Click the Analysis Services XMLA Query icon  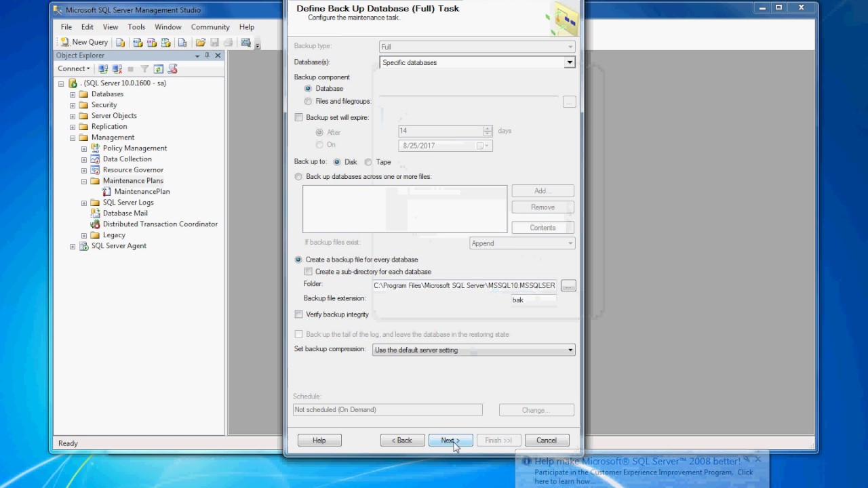166,42
